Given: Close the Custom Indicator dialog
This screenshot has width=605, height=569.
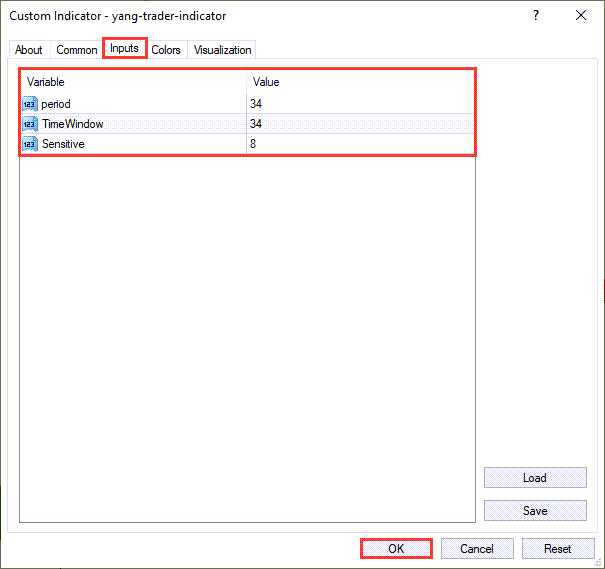Looking at the screenshot, I should [x=581, y=15].
